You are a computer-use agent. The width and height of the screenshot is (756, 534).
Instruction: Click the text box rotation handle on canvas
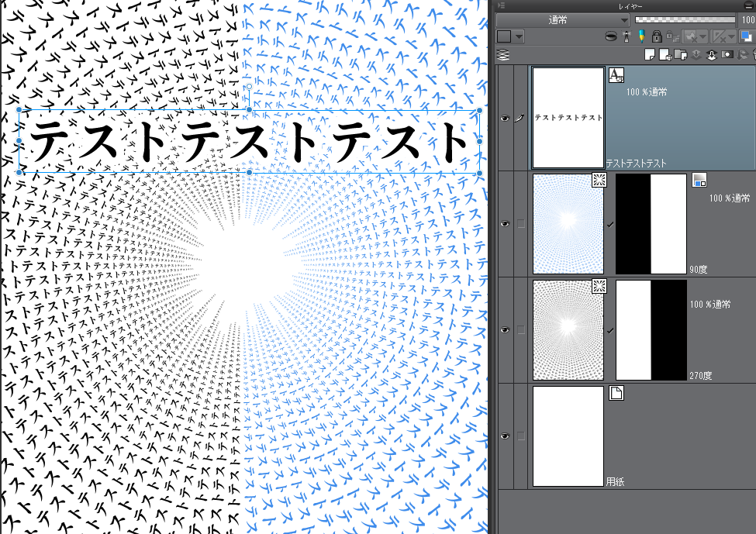249,87
